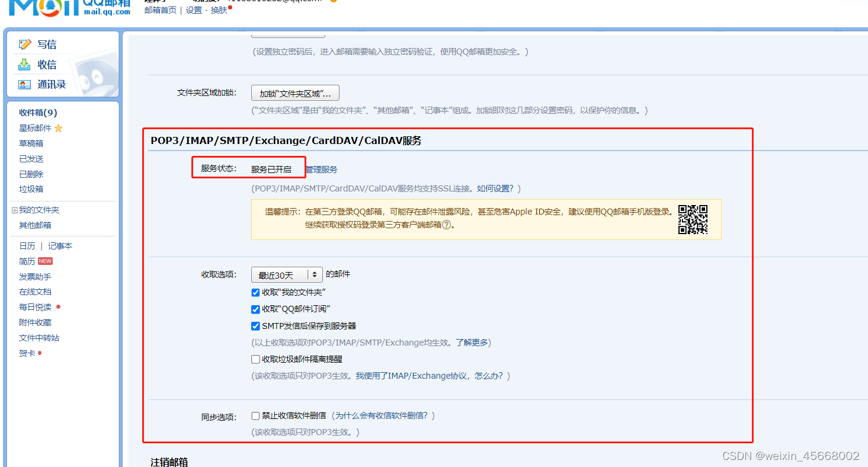The width and height of the screenshot is (868, 467).
Task: Toggle 收取“我的文件夹” checkbox
Action: click(255, 292)
